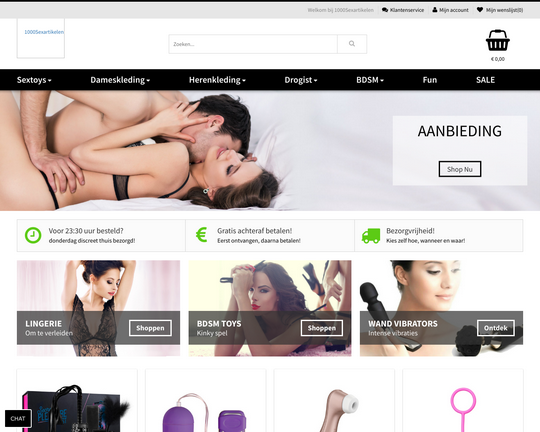
Task: Expand the BDSM menu
Action: [370, 80]
